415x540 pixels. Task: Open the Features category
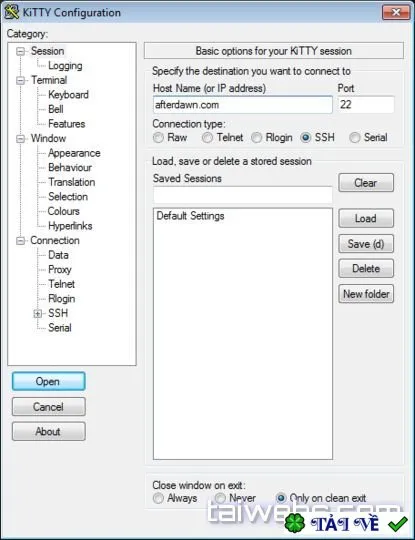tap(66, 124)
